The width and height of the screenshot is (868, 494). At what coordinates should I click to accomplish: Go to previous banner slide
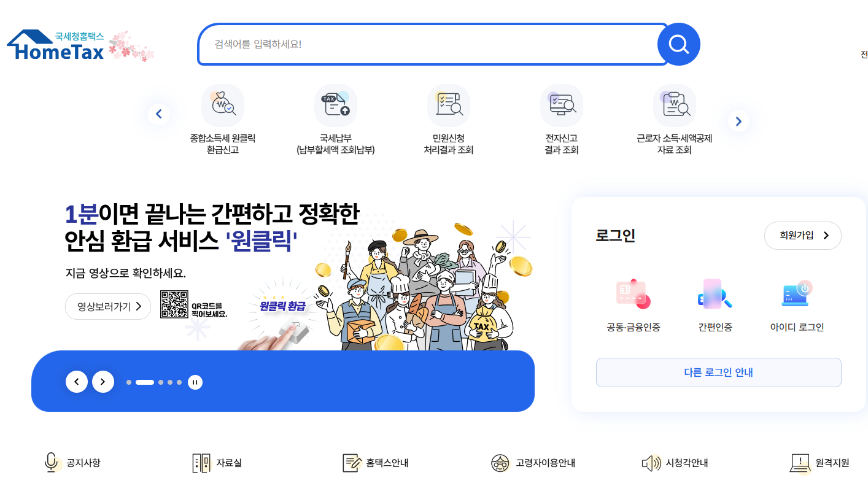click(77, 382)
